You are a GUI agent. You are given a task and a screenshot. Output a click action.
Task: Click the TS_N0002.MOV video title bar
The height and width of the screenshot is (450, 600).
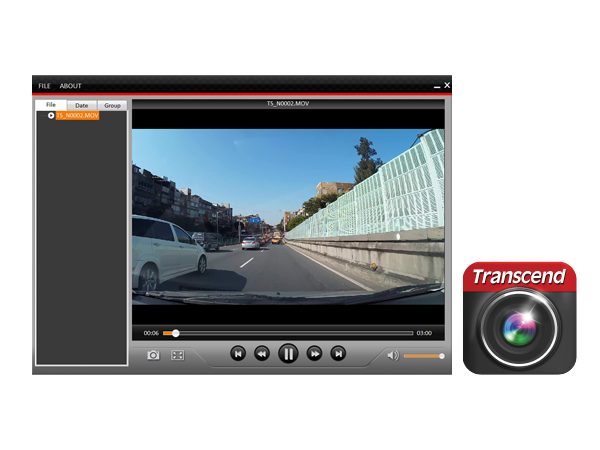288,104
